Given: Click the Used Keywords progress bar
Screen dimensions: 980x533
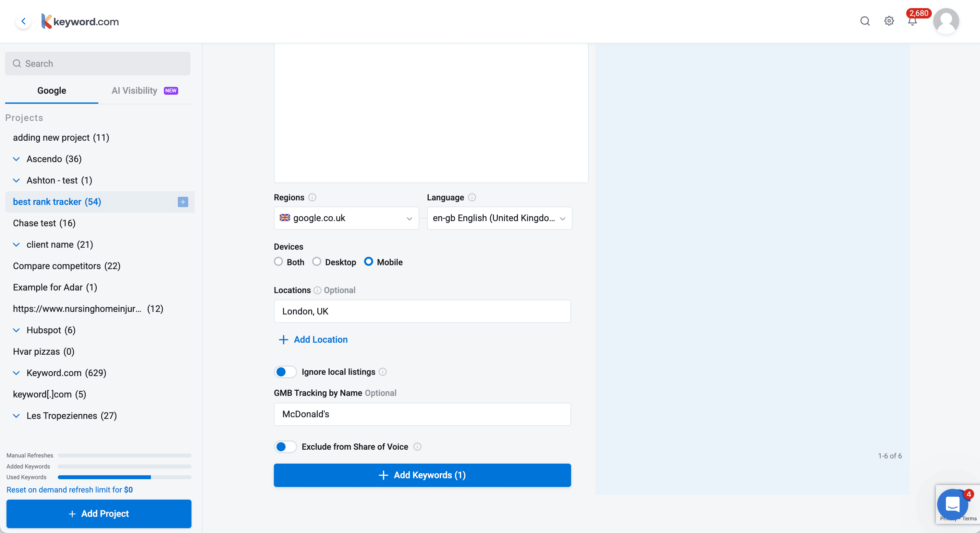Looking at the screenshot, I should pos(124,477).
